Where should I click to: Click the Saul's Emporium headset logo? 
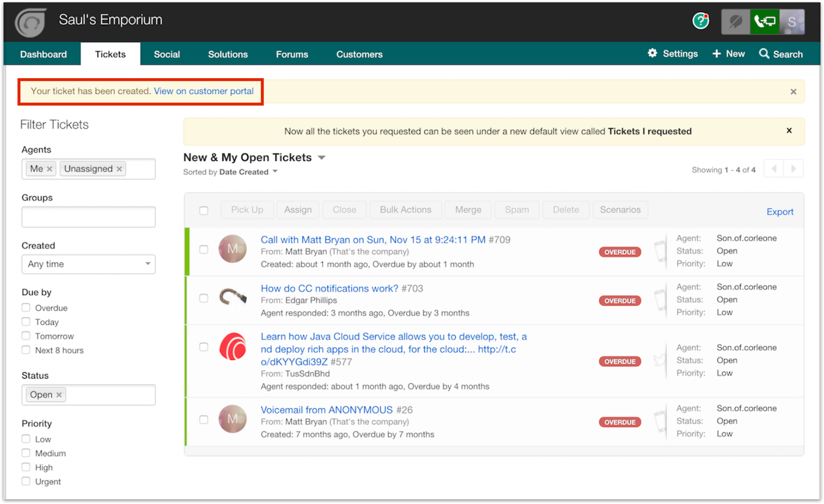click(31, 22)
